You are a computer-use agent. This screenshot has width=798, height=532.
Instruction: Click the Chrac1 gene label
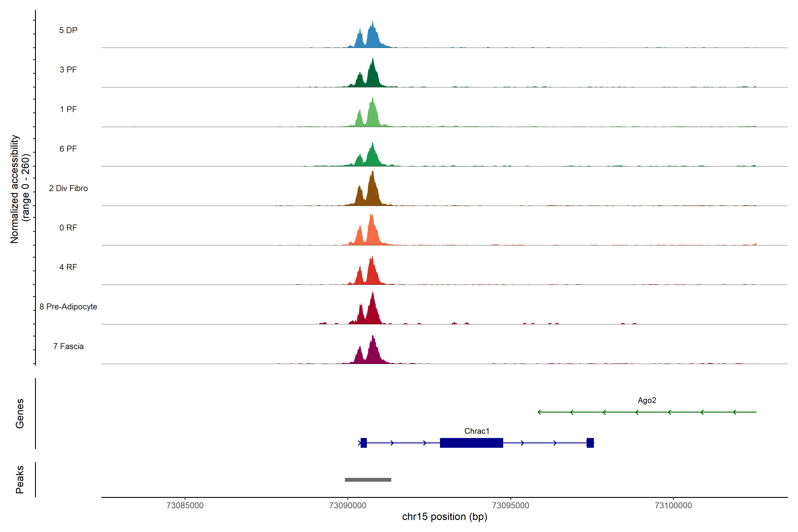point(477,431)
